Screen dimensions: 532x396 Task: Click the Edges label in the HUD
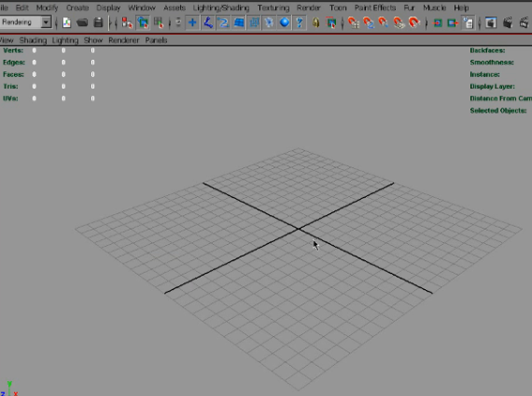[14, 63]
